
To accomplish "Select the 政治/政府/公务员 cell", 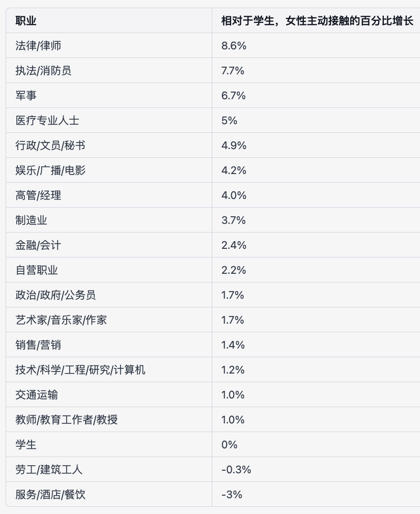I will click(x=55, y=295).
